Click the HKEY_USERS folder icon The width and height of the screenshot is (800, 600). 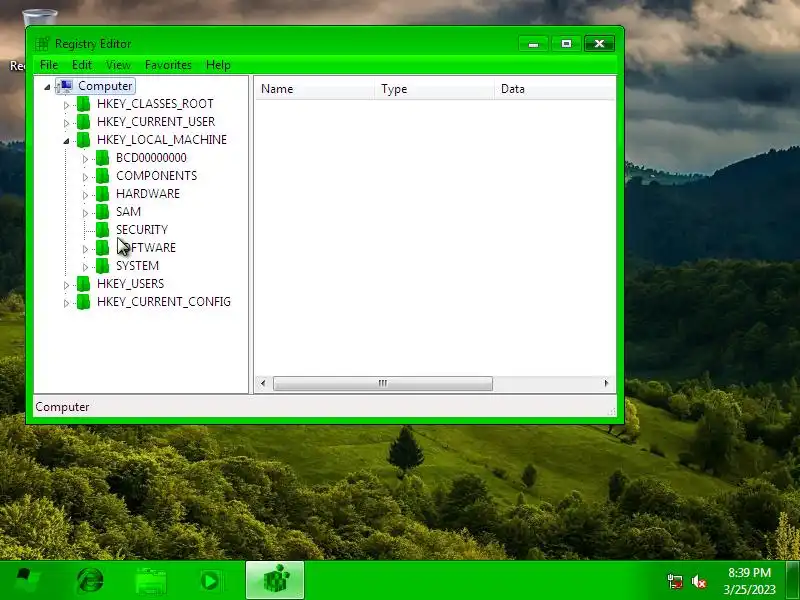click(x=83, y=284)
